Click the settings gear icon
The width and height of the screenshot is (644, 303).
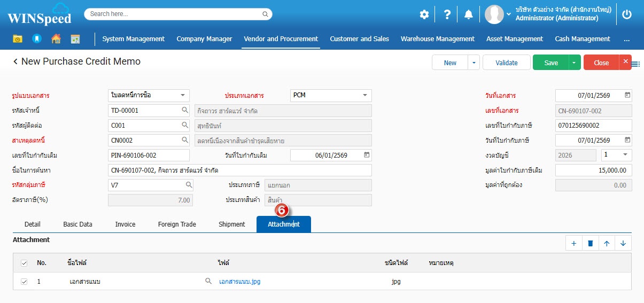[x=424, y=14]
